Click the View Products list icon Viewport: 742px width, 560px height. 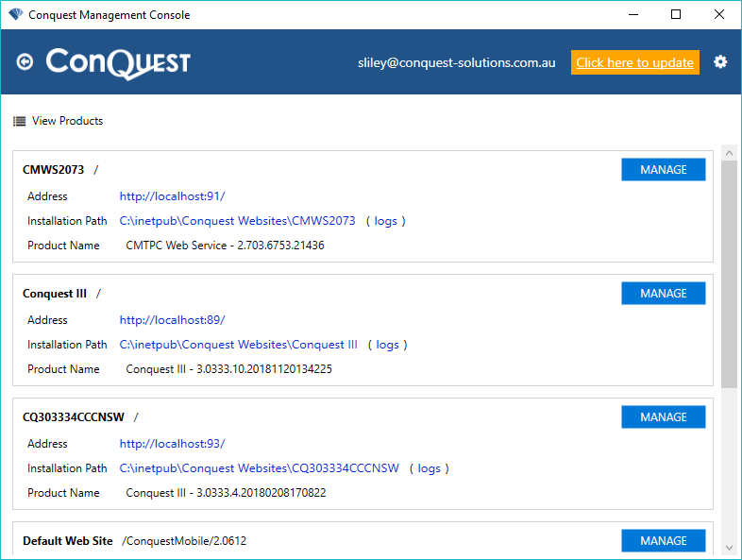pyautogui.click(x=20, y=121)
